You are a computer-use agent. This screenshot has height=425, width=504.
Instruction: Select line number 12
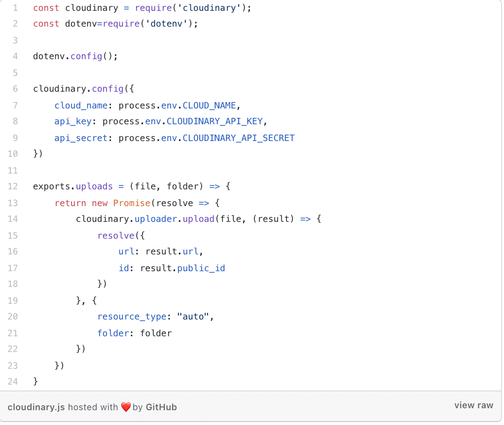pos(13,186)
